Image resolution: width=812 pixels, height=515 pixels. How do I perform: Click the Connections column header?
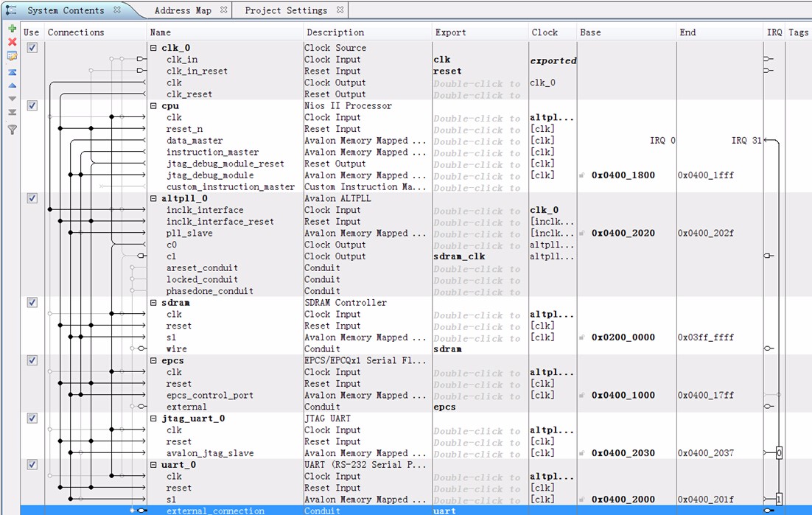click(76, 32)
